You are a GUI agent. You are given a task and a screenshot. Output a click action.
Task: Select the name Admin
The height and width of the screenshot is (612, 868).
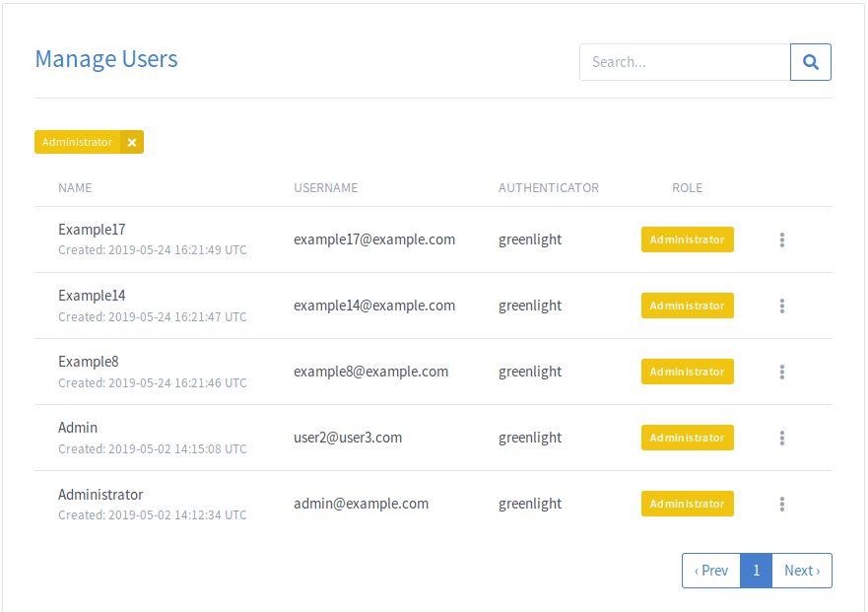[x=78, y=428]
